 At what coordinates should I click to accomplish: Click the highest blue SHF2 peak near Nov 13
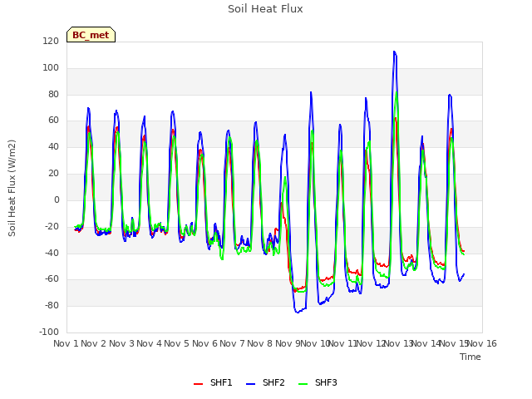pos(394,52)
